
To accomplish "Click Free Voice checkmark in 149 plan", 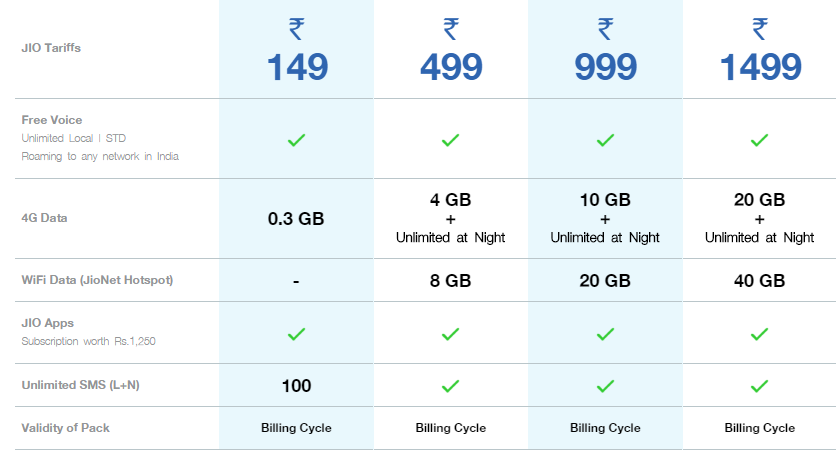I will click(296, 140).
